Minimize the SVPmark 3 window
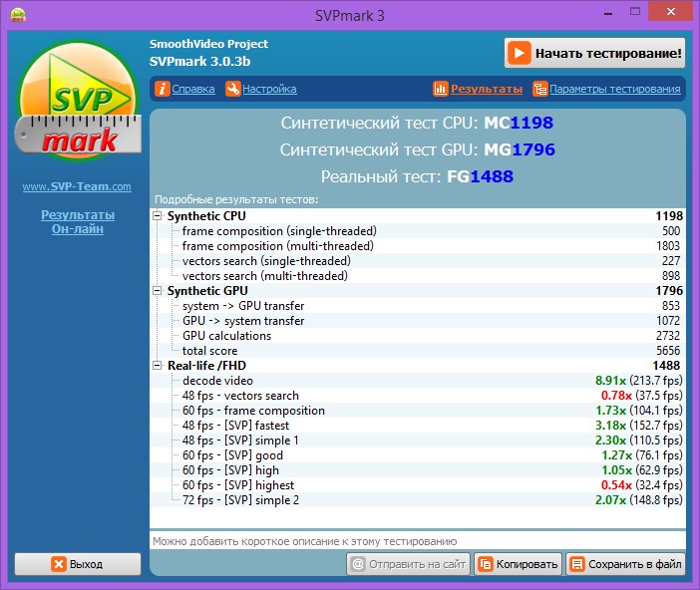Screen dimensions: 700x590 pyautogui.click(x=608, y=13)
